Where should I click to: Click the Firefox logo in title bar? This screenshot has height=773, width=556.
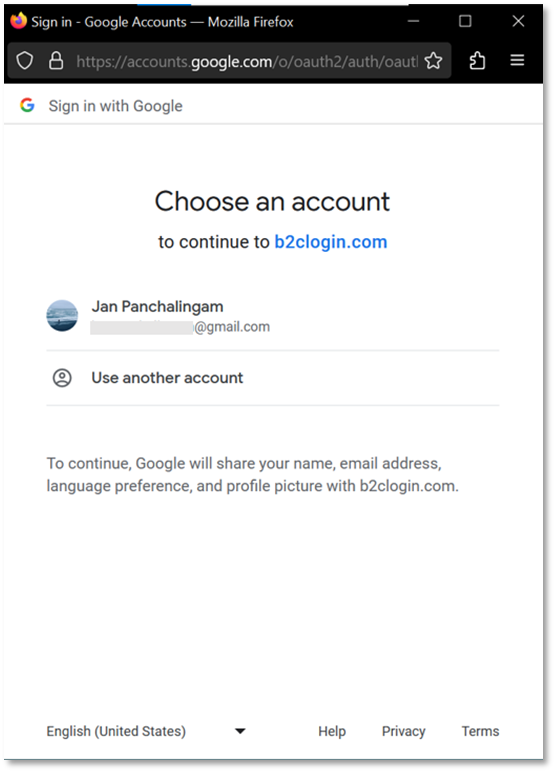click(19, 21)
